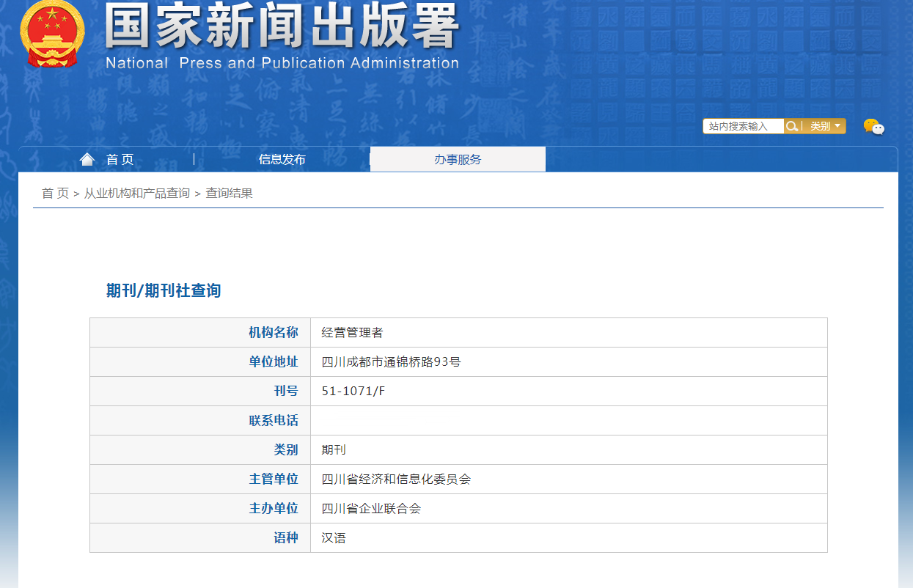
Task: Click the 查询结果 breadcrumb item
Action: [x=229, y=194]
